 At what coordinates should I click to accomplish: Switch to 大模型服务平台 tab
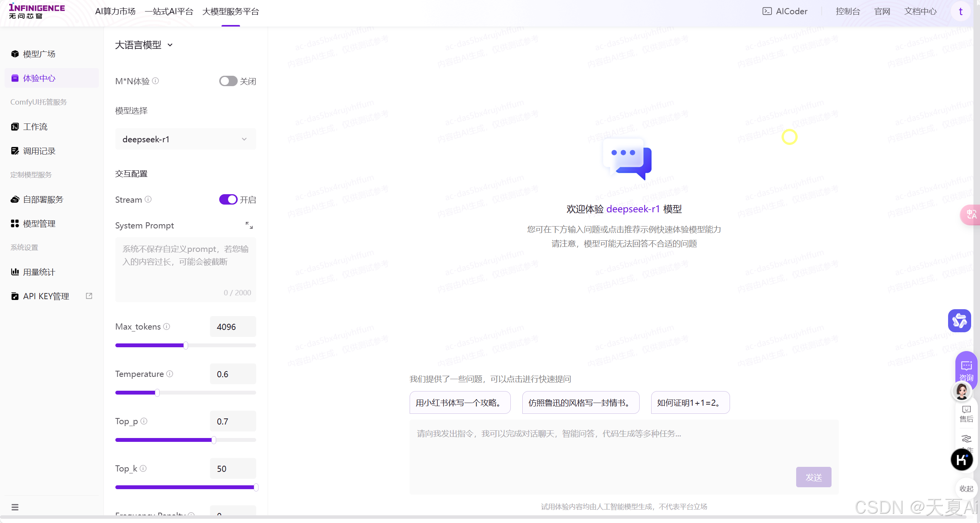(231, 12)
